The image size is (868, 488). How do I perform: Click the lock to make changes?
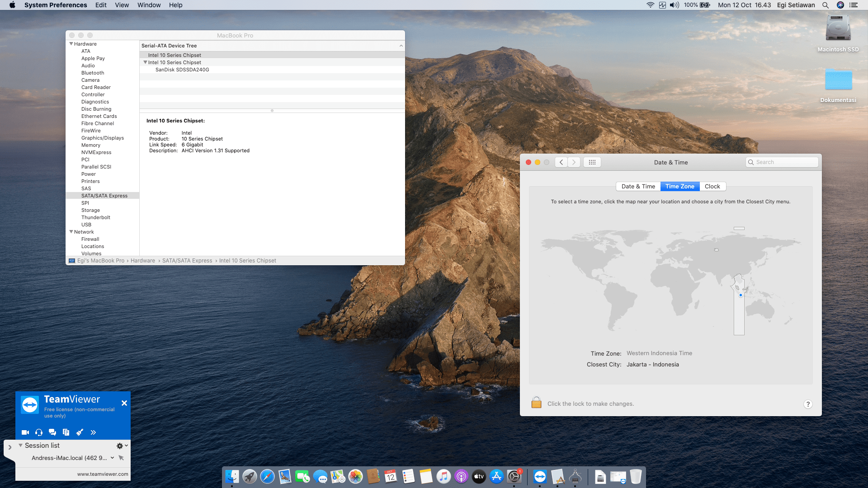[537, 403]
